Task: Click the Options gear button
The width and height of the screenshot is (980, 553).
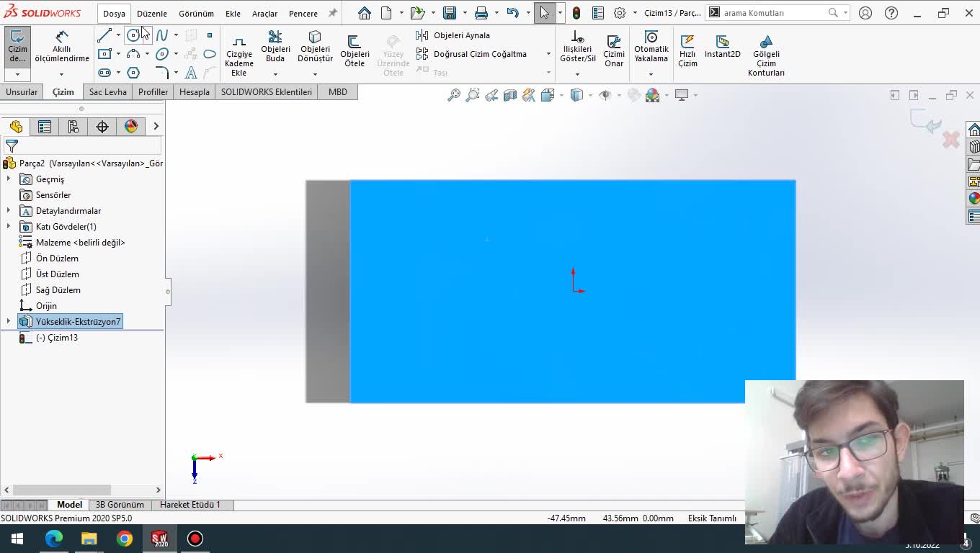Action: point(620,13)
